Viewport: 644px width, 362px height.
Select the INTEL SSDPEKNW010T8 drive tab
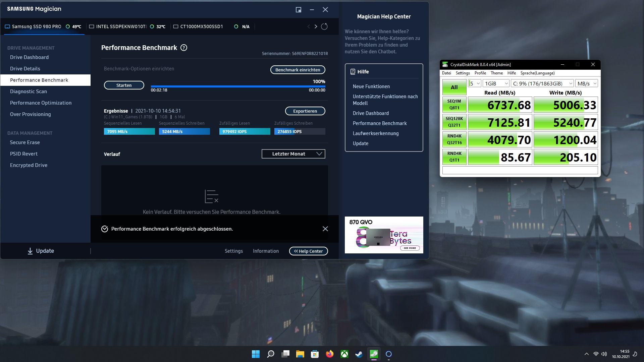coord(127,26)
